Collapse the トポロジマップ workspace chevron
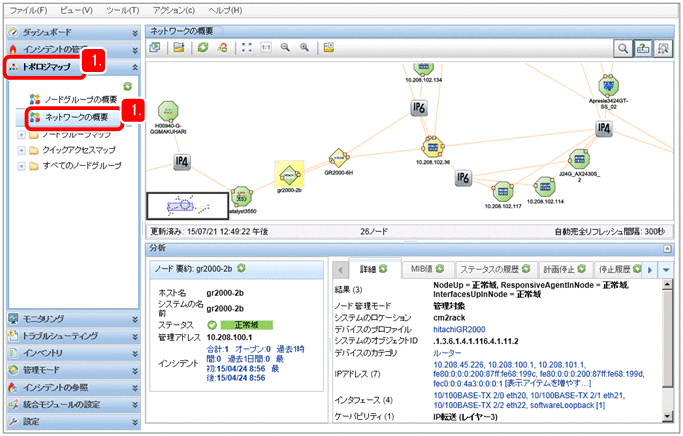Viewport: 683px width, 436px height. point(135,67)
